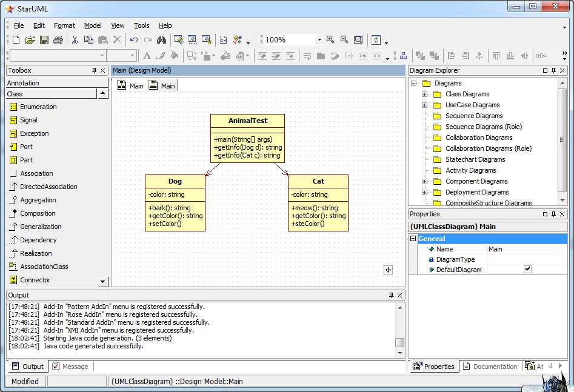Screen dimensions: 574x392
Task: Select the Dog class title
Action: pos(175,182)
